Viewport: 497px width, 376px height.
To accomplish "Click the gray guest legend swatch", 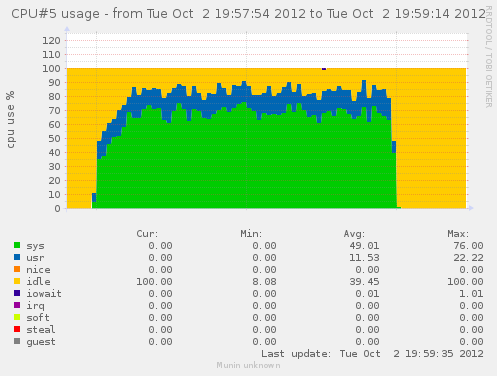I will [x=17, y=341].
